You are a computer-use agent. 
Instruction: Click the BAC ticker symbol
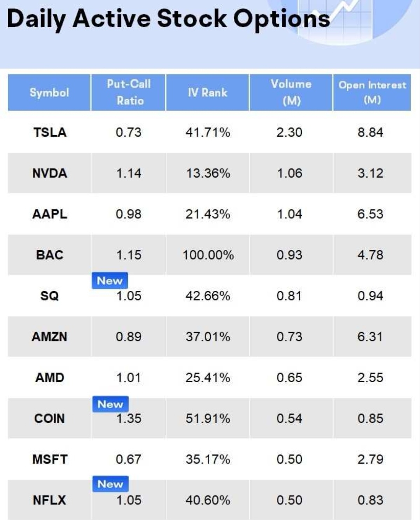pos(50,255)
